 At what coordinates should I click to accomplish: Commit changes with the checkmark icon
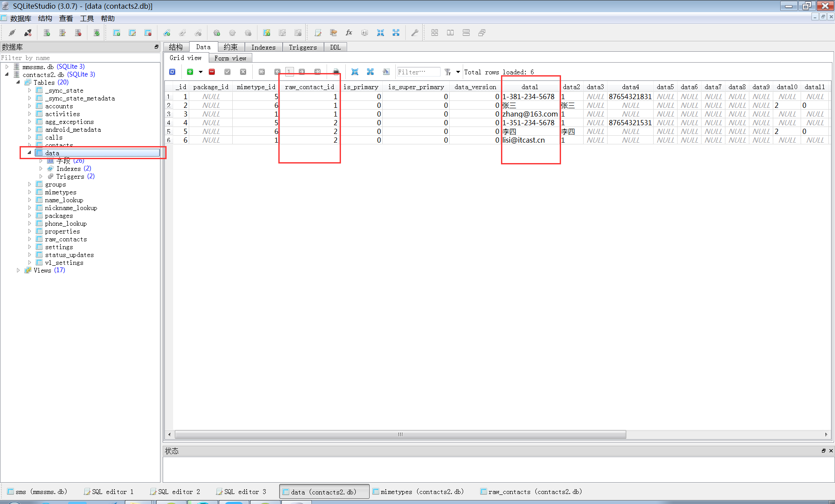[x=227, y=72]
